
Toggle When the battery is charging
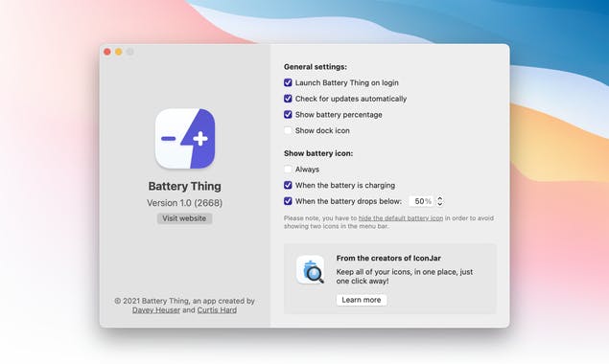[288, 185]
